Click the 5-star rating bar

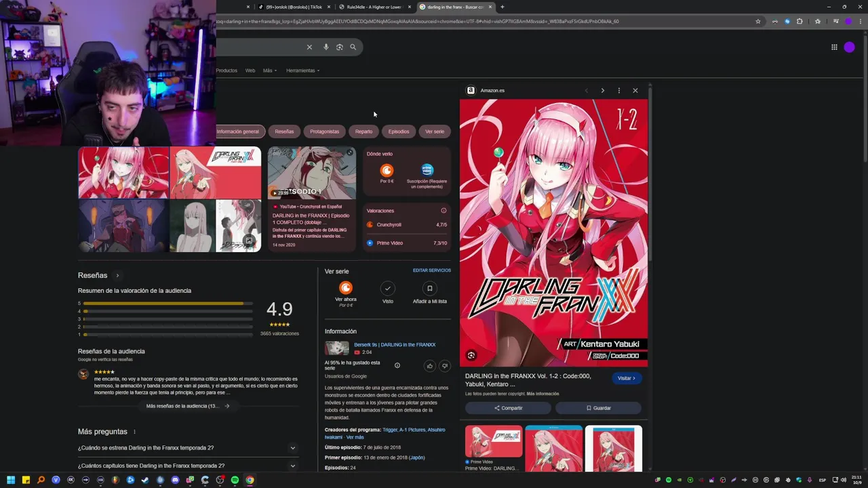pyautogui.click(x=167, y=304)
